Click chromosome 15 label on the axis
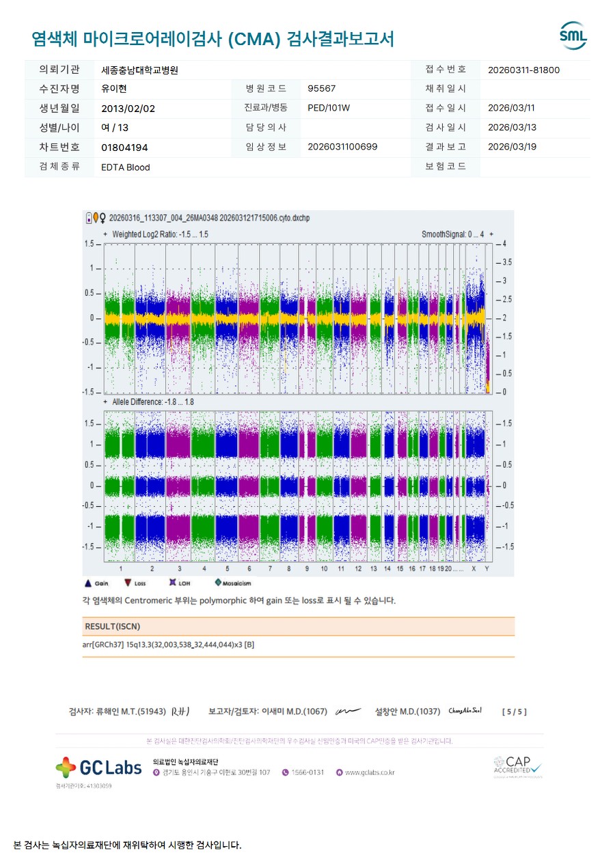615x868 pixels. point(400,568)
